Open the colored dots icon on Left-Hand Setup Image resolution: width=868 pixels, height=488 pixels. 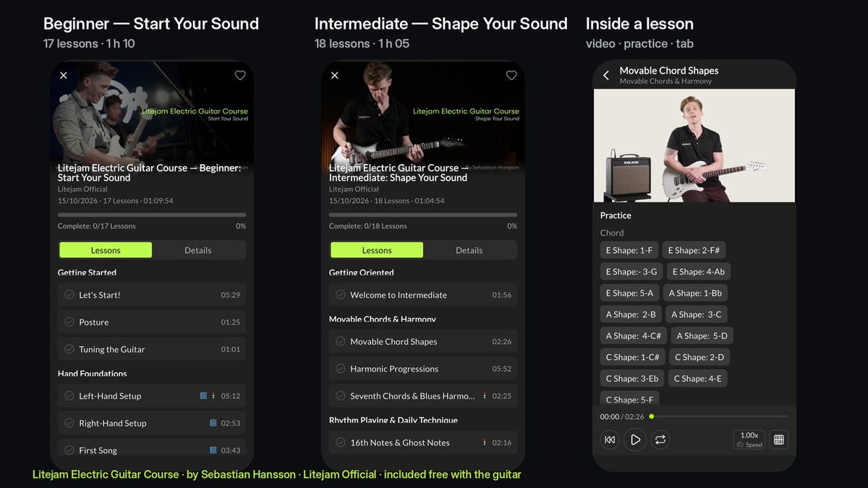[x=213, y=396]
